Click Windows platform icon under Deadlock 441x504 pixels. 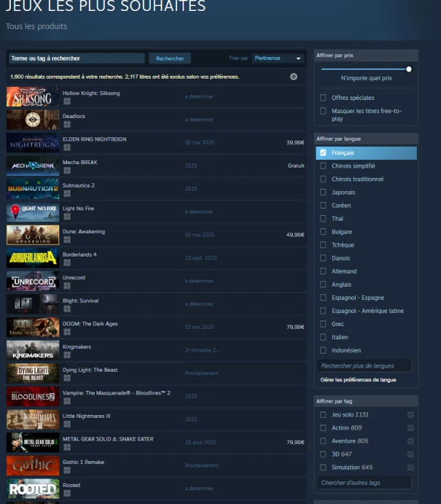(67, 124)
